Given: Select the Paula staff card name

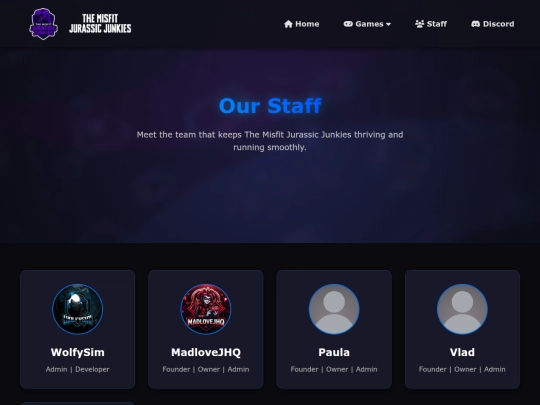Looking at the screenshot, I should pyautogui.click(x=334, y=352).
